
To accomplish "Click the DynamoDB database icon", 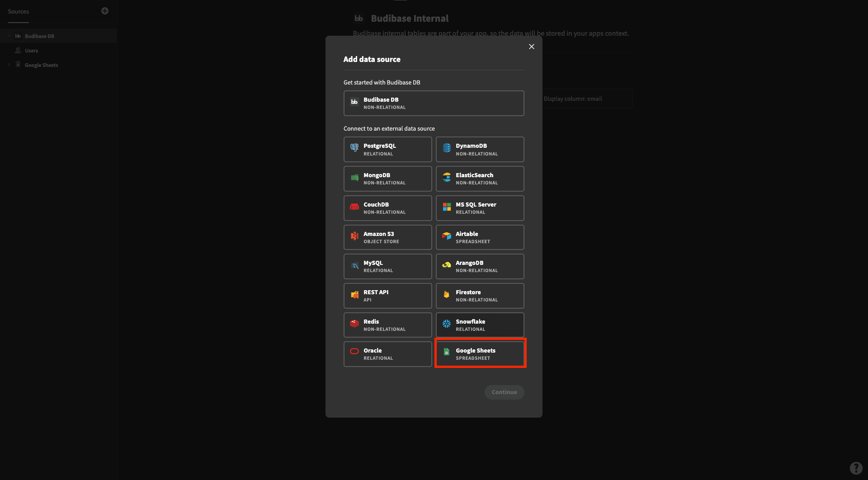I will [x=447, y=148].
